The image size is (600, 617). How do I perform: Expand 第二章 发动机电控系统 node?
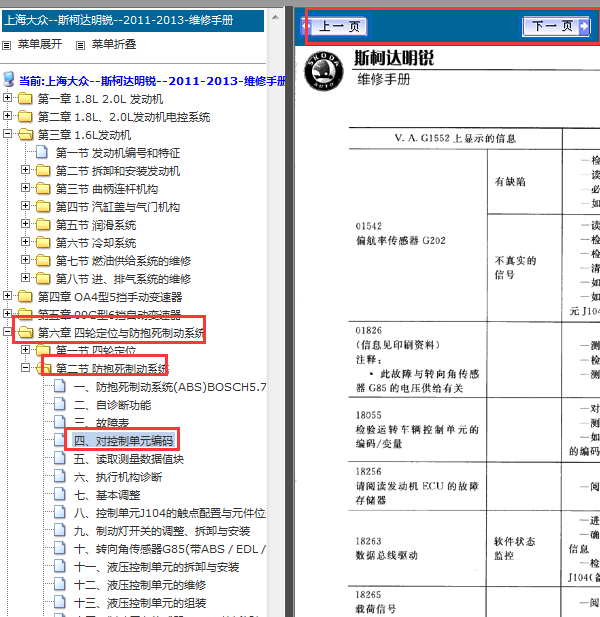tap(7, 115)
